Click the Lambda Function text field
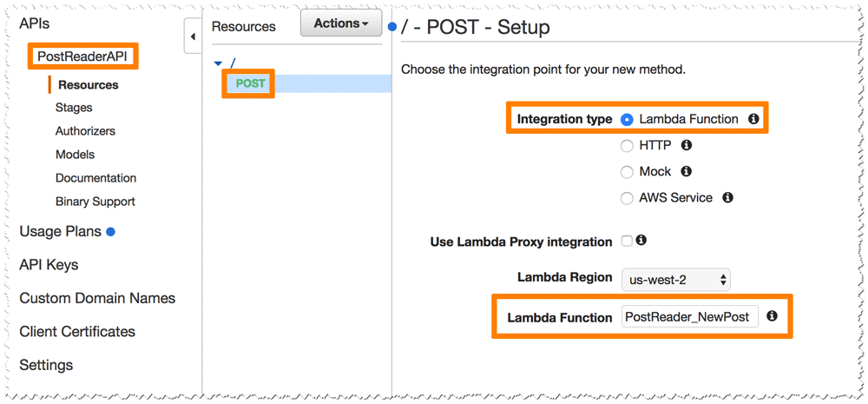This screenshot has width=868, height=404. 690,317
